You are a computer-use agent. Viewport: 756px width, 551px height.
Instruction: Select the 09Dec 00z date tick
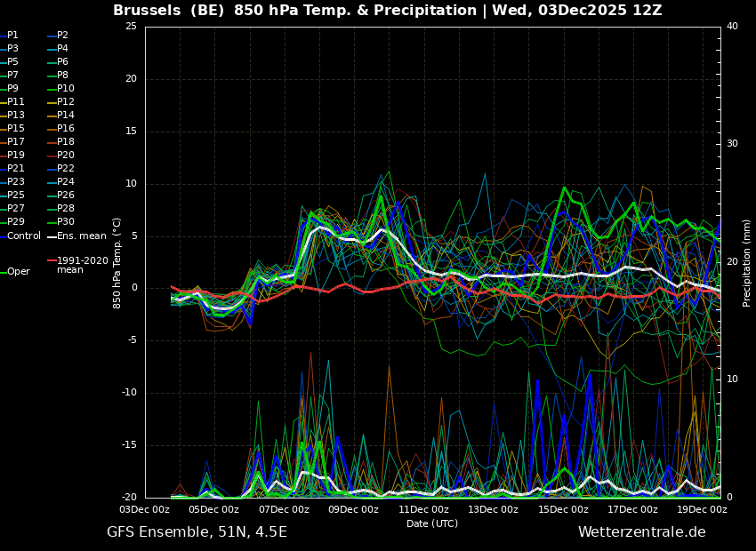(x=353, y=510)
